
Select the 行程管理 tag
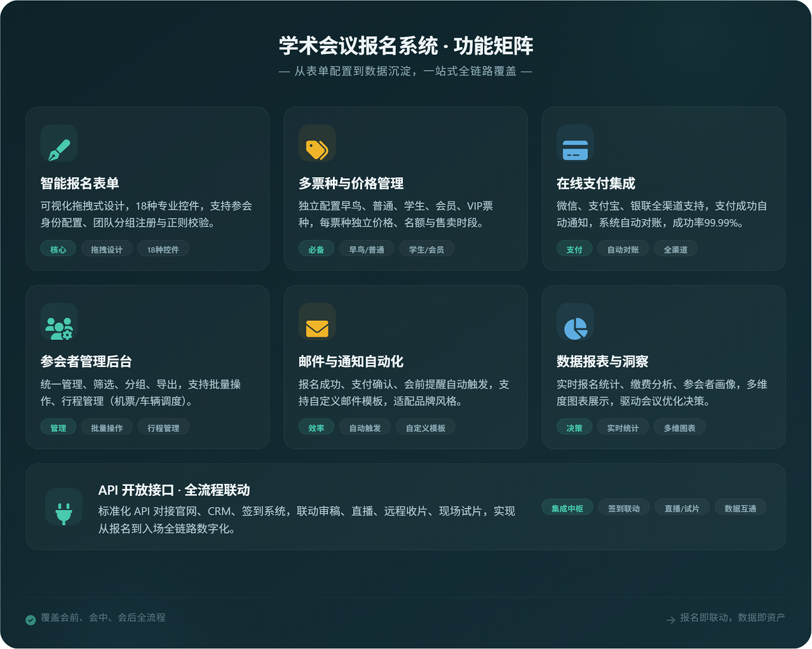(163, 427)
